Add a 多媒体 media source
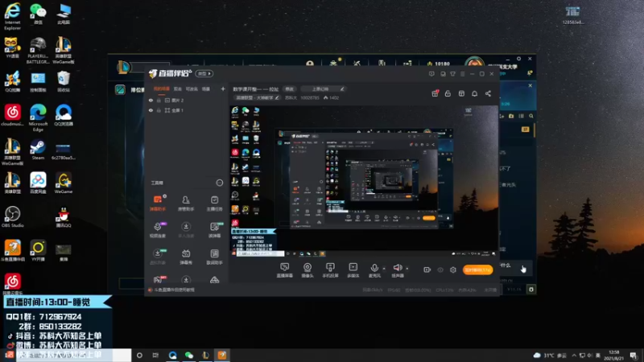Screen dimensions: 644x362 [353, 270]
